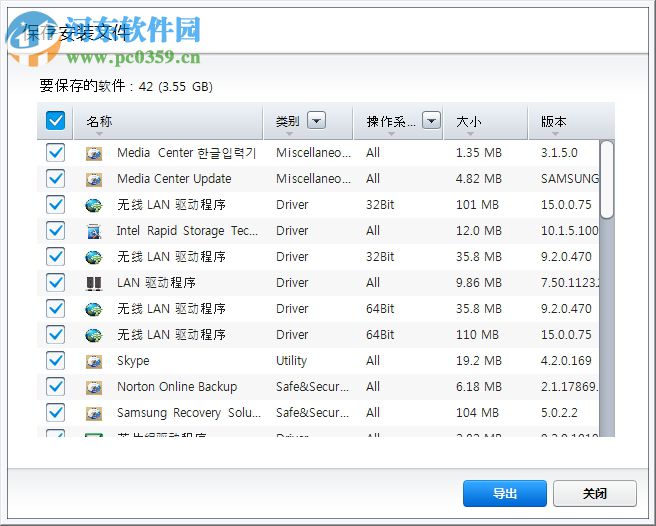Uncheck the 9.2.0.470 32Bit wireless LAN driver

coord(56,257)
